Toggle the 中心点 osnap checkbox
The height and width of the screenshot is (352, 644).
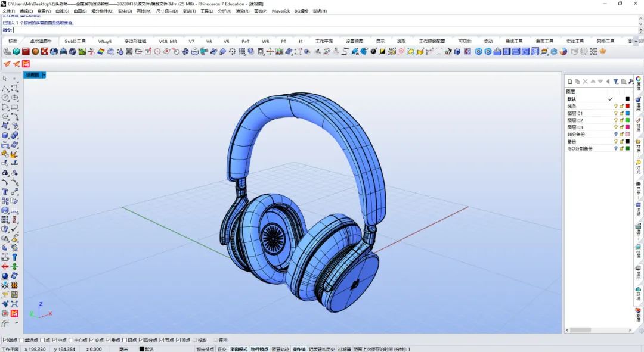click(71, 340)
